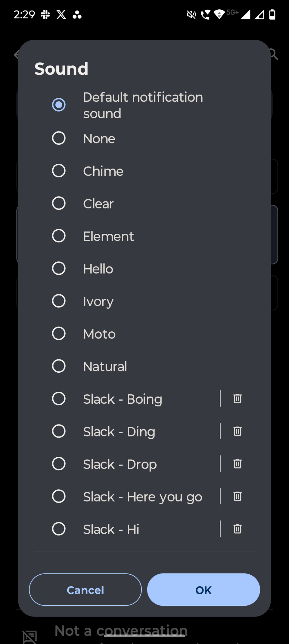Delete the Slack - Here you go sound
The image size is (289, 644).
238,496
